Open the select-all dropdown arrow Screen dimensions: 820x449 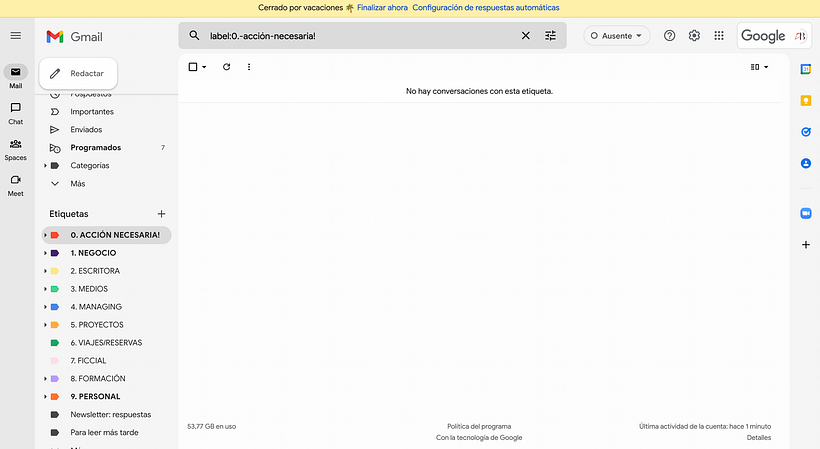pyautogui.click(x=204, y=67)
